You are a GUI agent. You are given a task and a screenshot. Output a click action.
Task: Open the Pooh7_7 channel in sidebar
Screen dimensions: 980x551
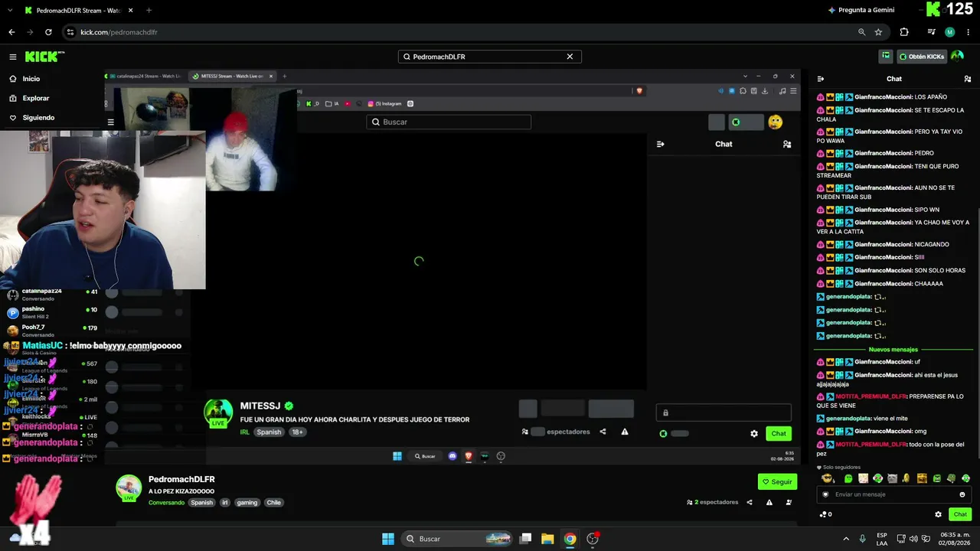coord(53,331)
